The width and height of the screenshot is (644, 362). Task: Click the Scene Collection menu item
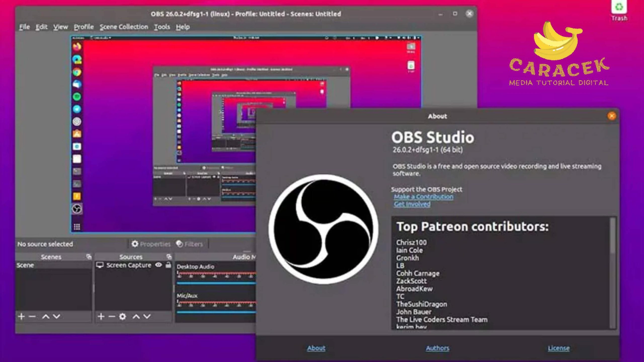pos(124,26)
